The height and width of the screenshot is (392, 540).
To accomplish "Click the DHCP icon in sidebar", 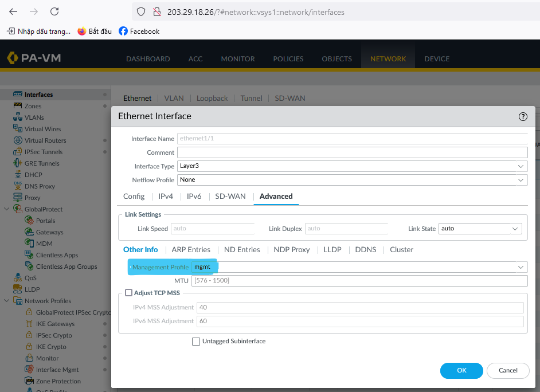I will [18, 175].
